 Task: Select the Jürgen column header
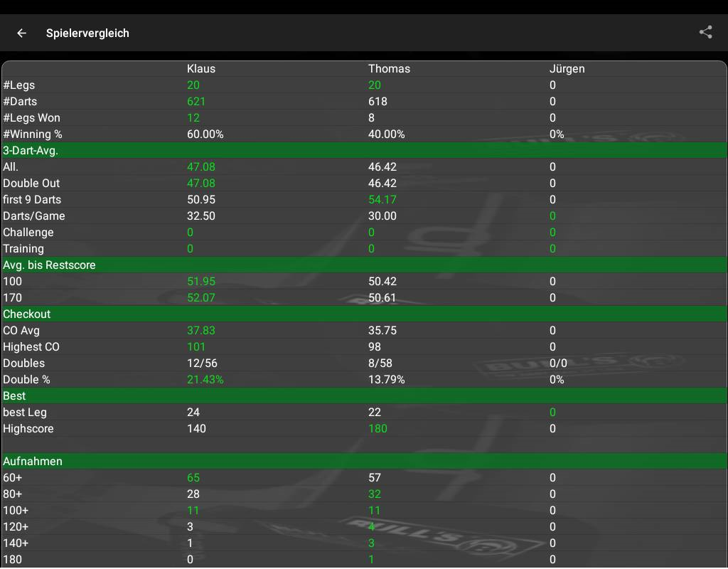coord(567,69)
